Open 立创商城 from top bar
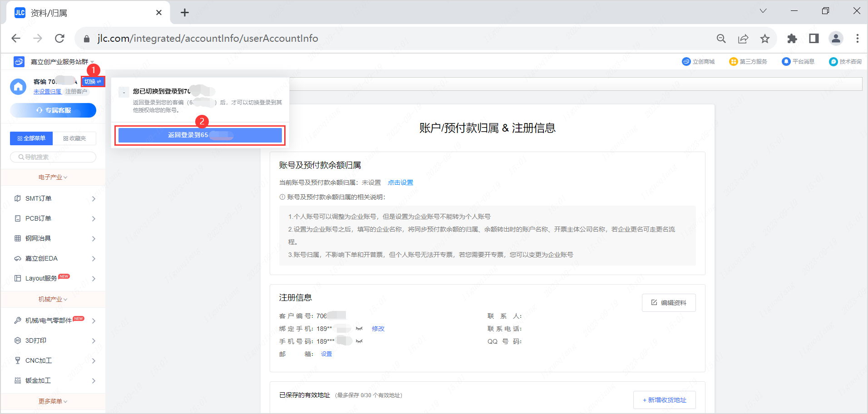Screen dimensions: 868x414 (698, 62)
